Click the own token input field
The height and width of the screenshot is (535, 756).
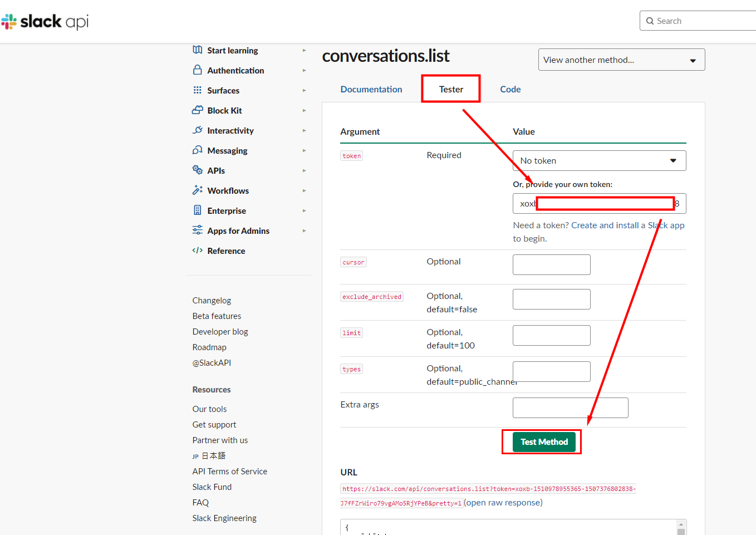click(x=599, y=203)
